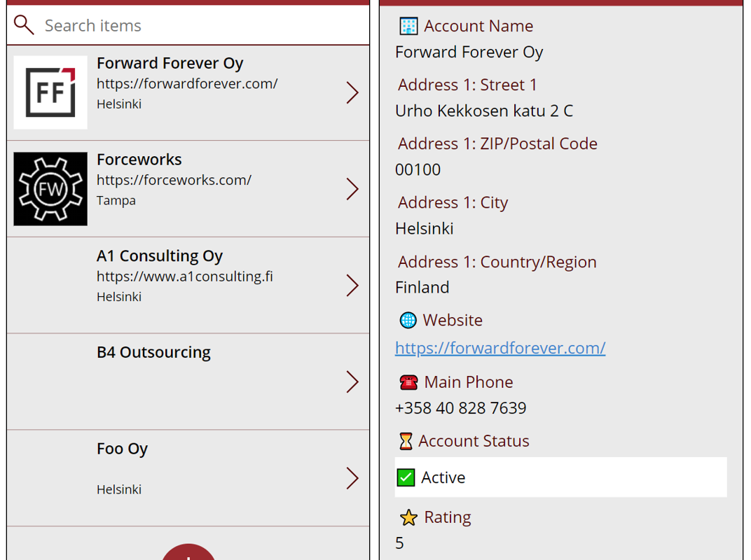751x560 pixels.
Task: Click the Website globe icon
Action: 408,320
